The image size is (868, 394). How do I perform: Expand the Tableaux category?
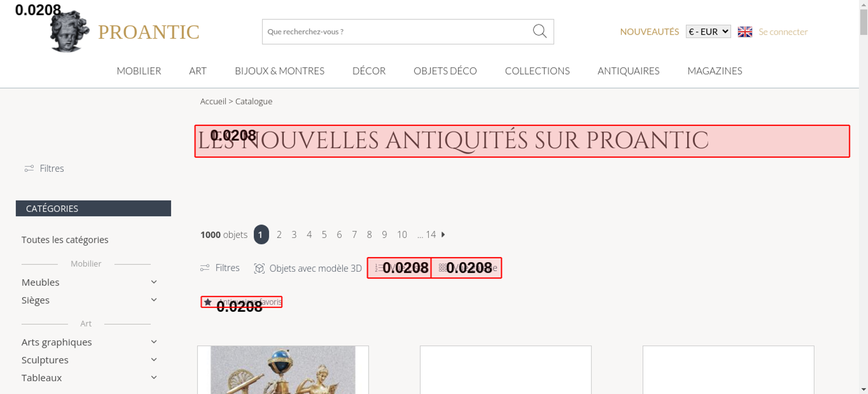tap(89, 378)
